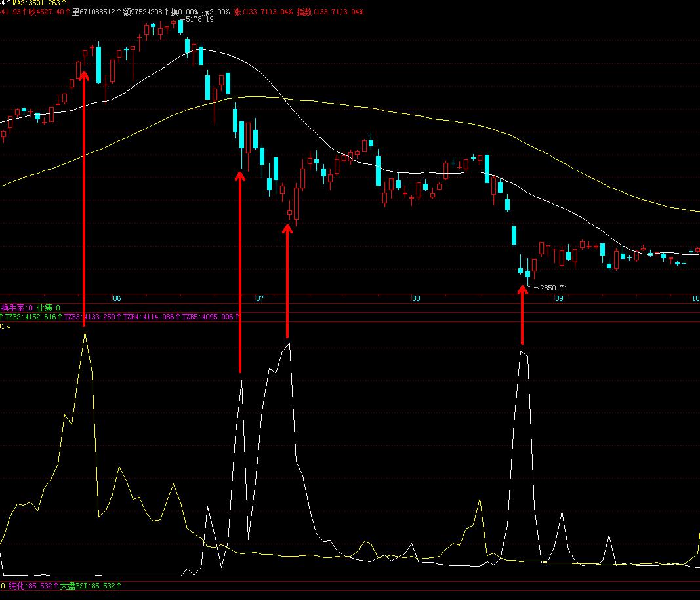Click the closing price 收4527.40 value
This screenshot has height=600, width=700.
click(x=47, y=12)
